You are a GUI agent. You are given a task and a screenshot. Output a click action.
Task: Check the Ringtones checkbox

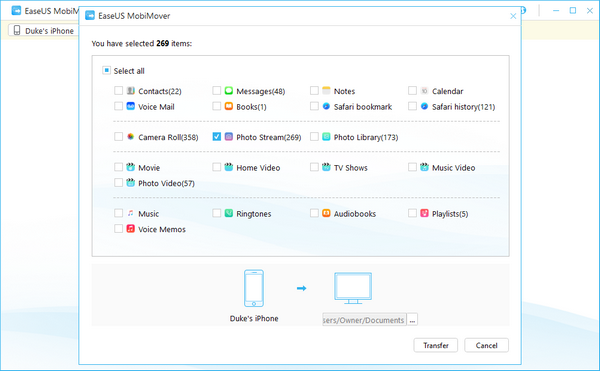tap(217, 213)
